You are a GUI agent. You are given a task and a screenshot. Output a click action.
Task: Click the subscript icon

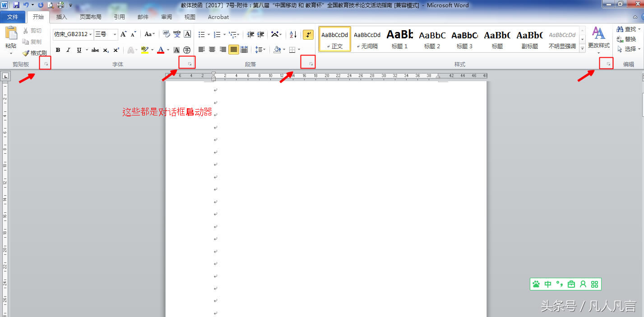coord(106,50)
